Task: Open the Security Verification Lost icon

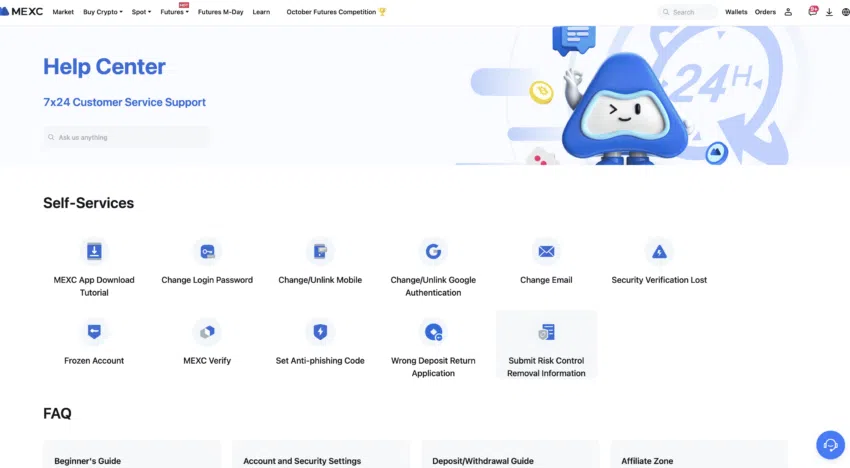Action: tap(659, 251)
